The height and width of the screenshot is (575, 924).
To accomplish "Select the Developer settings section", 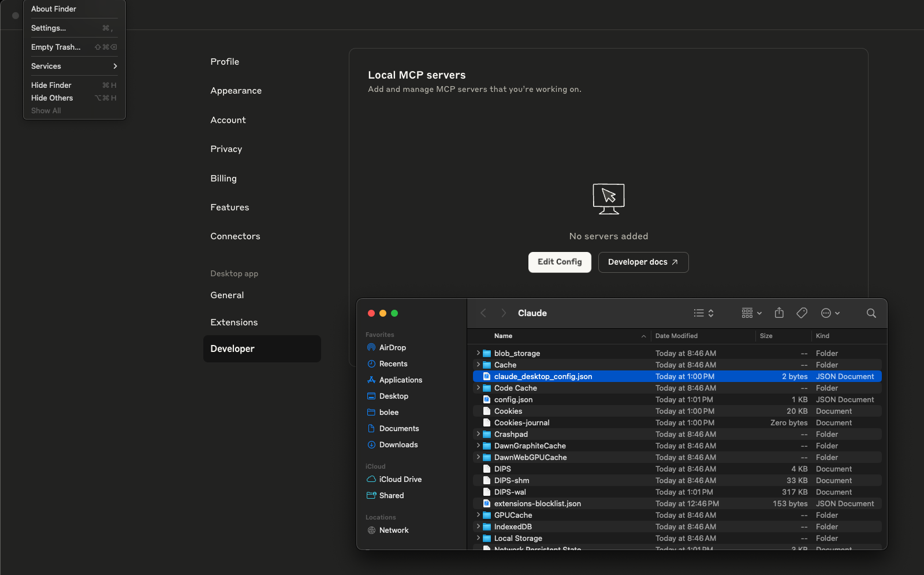I will 262,349.
